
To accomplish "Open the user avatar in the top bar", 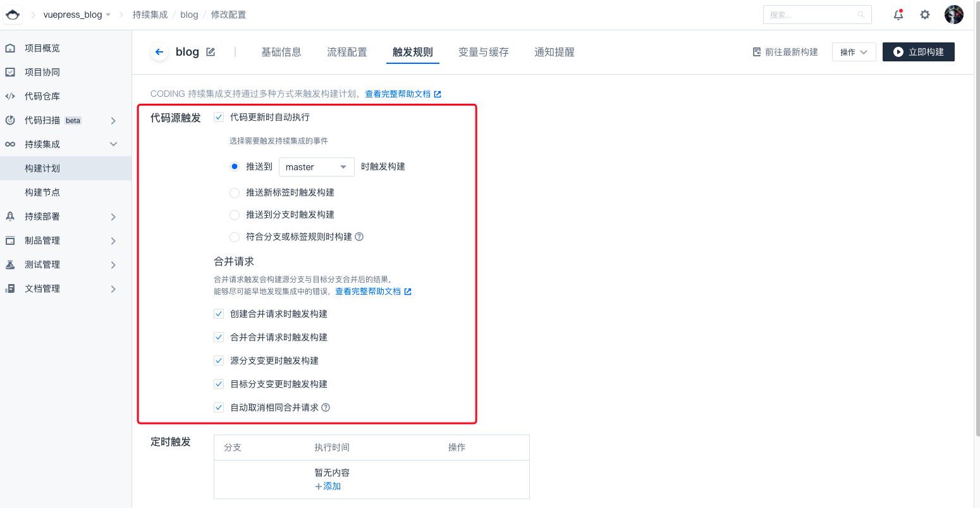I will tap(953, 15).
